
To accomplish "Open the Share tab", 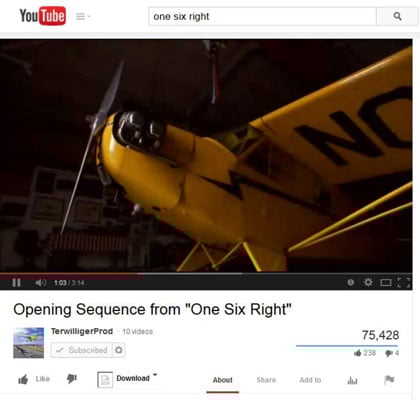I will coord(266,380).
